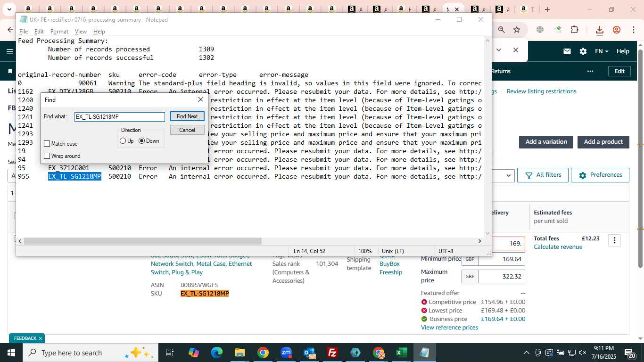This screenshot has width=644, height=362.
Task: Click the Edit button in Seller Central
Action: pyautogui.click(x=619, y=71)
